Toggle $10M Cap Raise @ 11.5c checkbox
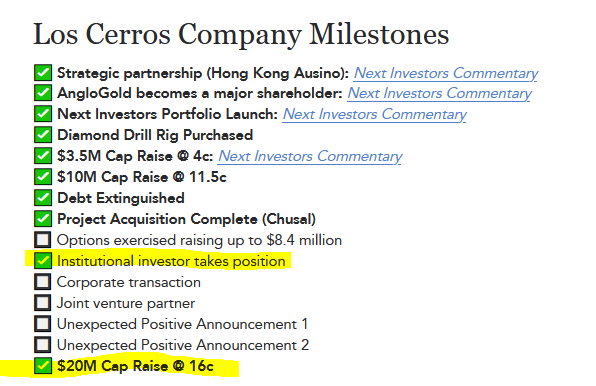This screenshot has height=386, width=596. (43, 177)
